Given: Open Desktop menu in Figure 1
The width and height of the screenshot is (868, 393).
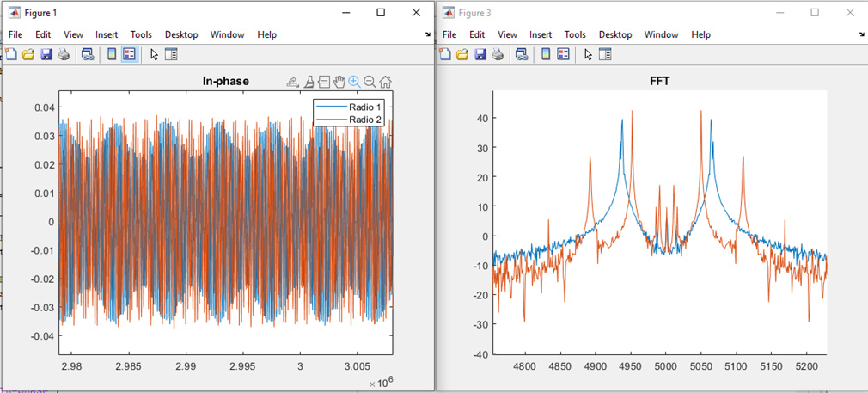Looking at the screenshot, I should coord(181,34).
